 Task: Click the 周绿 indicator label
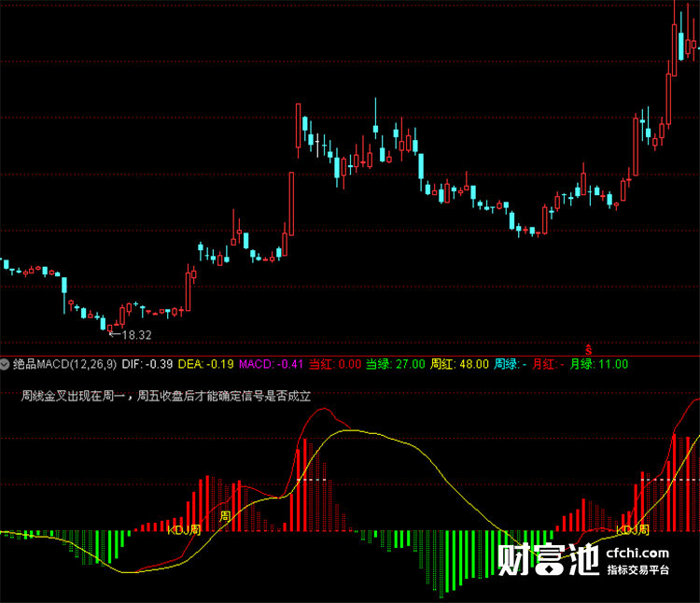510,364
